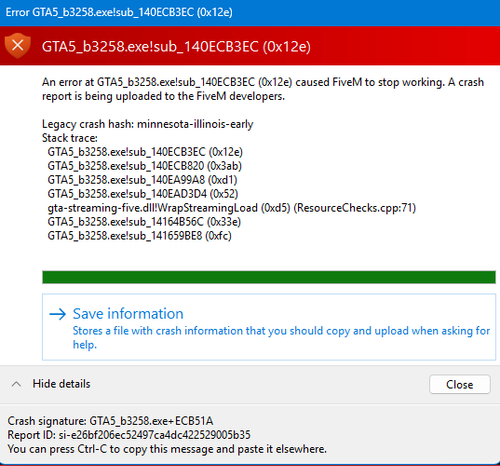Click the Legacy crash hash minnesota-illinois-early line
This screenshot has height=466, width=500.
coord(148,124)
